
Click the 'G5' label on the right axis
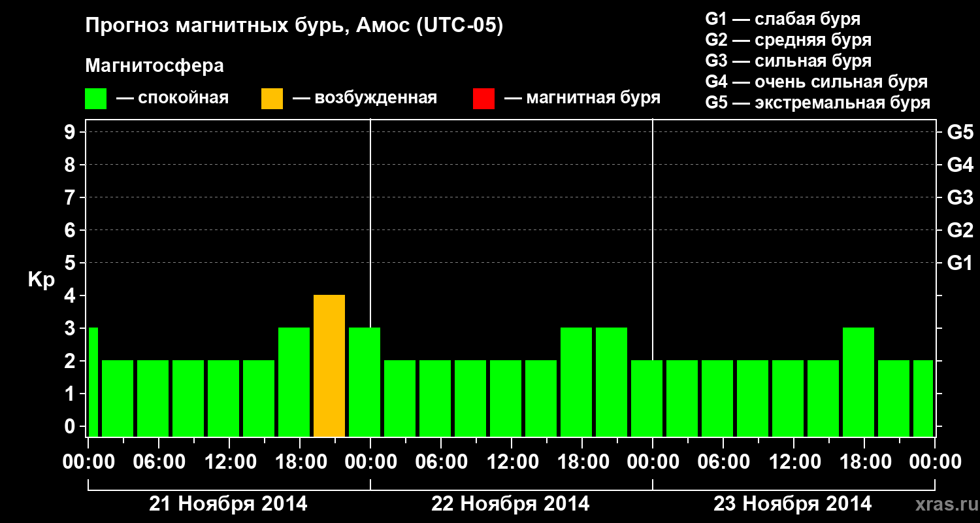pyautogui.click(x=960, y=133)
